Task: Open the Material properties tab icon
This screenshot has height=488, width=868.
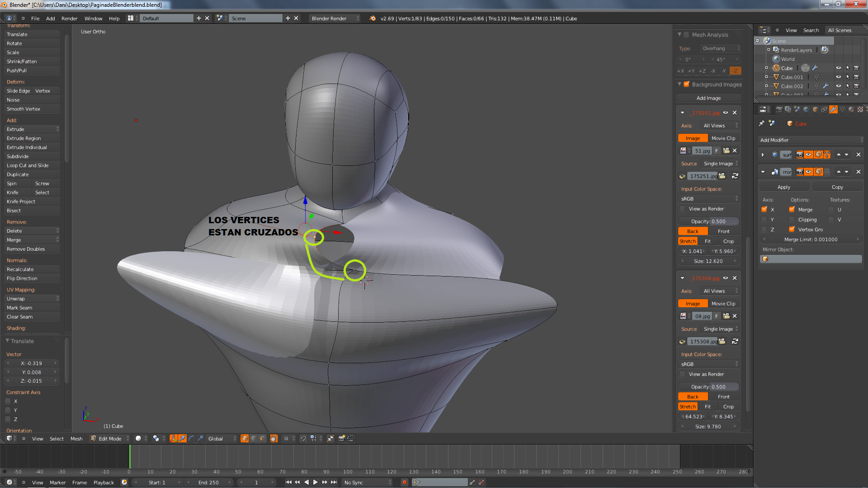Action: tap(851, 110)
